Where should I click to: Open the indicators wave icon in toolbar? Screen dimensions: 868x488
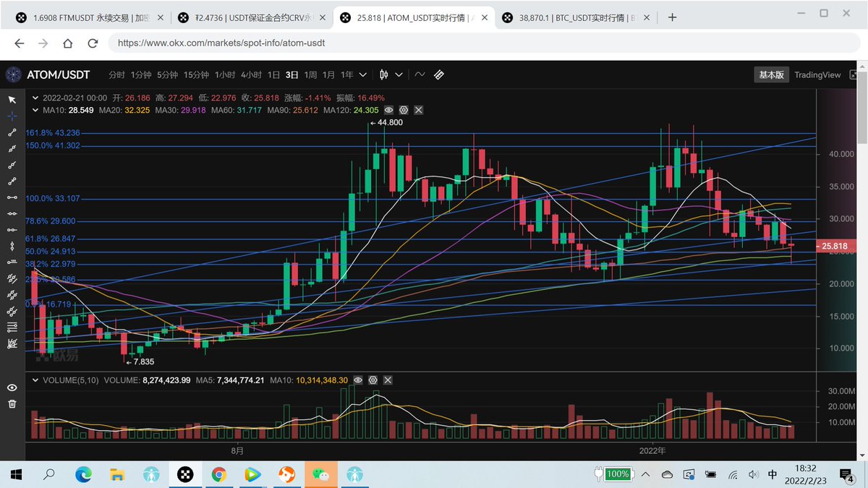(420, 74)
